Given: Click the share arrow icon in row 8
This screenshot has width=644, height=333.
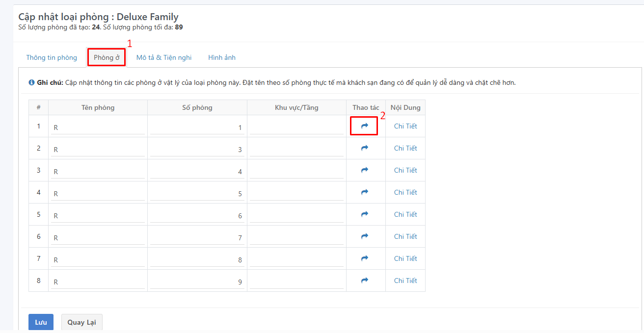Looking at the screenshot, I should point(364,281).
